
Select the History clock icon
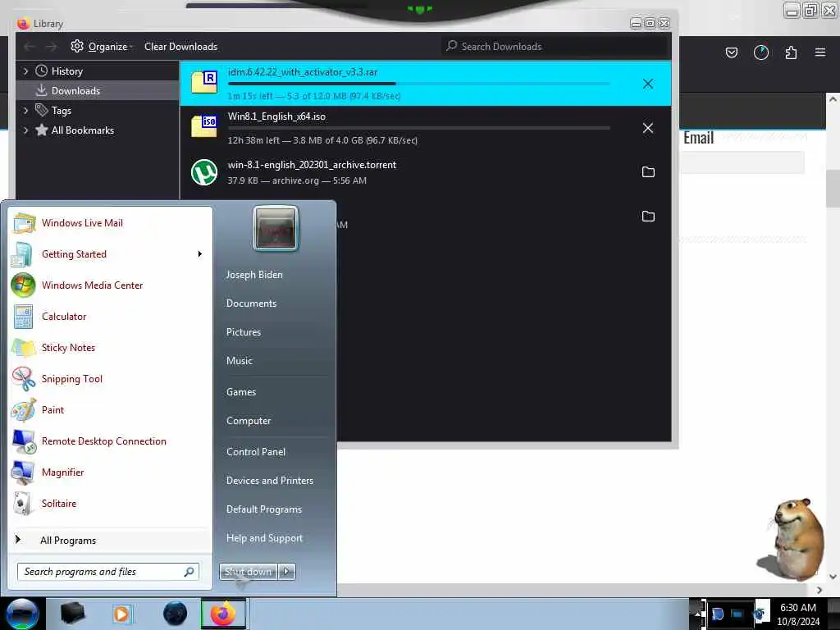click(41, 71)
